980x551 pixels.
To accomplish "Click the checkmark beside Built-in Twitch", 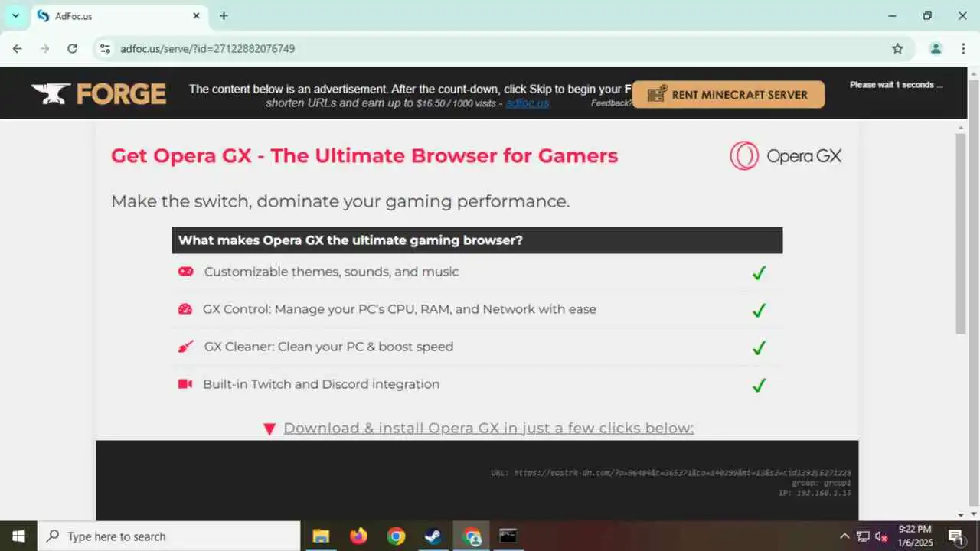I will (x=759, y=385).
